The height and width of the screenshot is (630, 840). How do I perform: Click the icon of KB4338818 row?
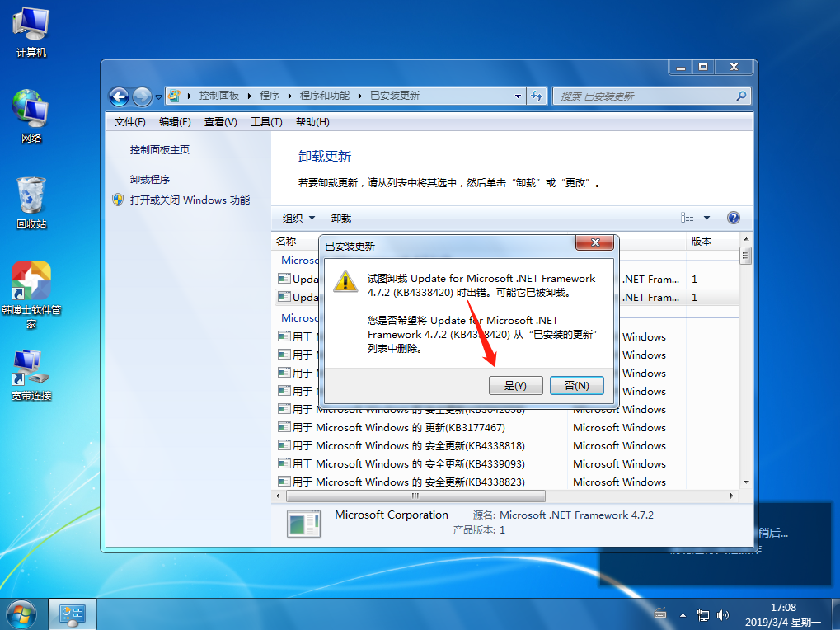point(284,446)
